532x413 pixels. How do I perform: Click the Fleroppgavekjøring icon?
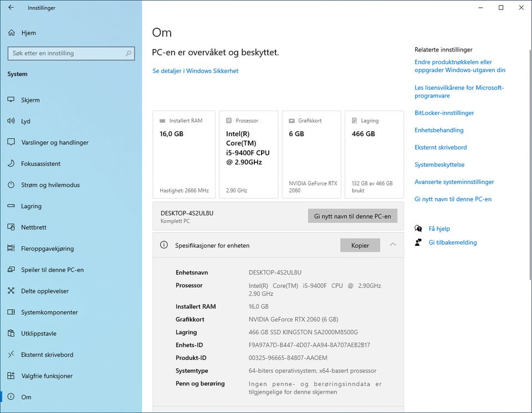11,248
